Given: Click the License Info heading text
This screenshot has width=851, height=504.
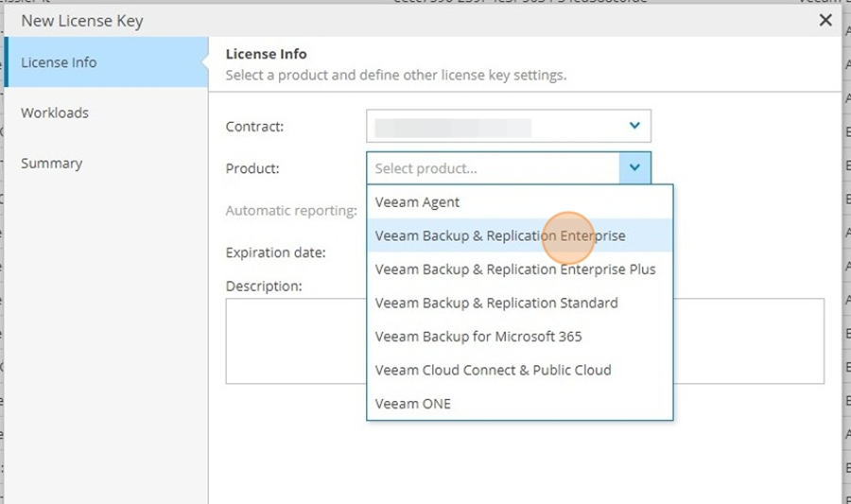Looking at the screenshot, I should pyautogui.click(x=266, y=54).
